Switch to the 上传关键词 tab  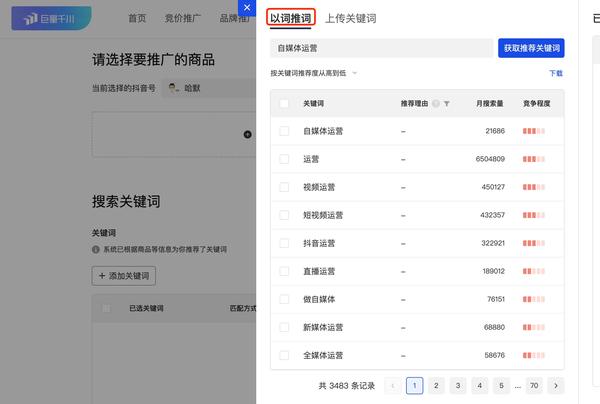tap(351, 18)
